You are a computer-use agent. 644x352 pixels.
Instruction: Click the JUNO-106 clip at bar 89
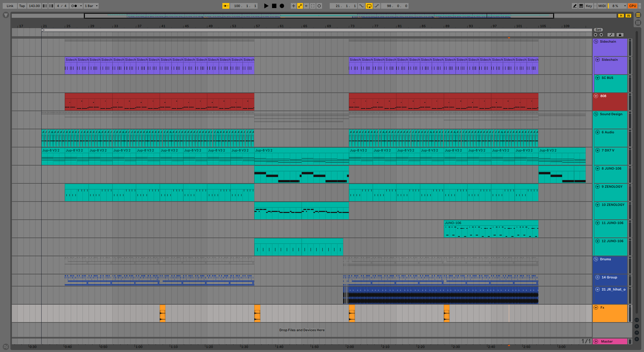(x=491, y=229)
